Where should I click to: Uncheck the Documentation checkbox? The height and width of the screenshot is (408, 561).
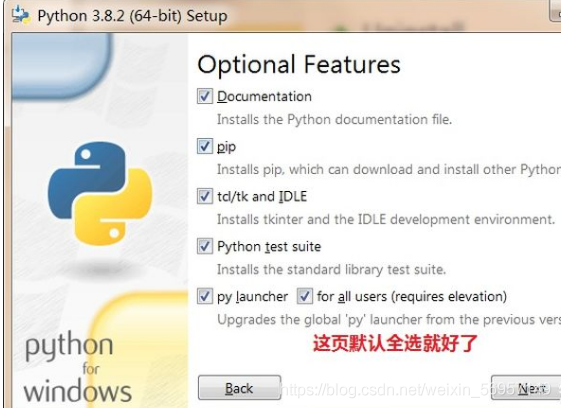click(x=205, y=96)
